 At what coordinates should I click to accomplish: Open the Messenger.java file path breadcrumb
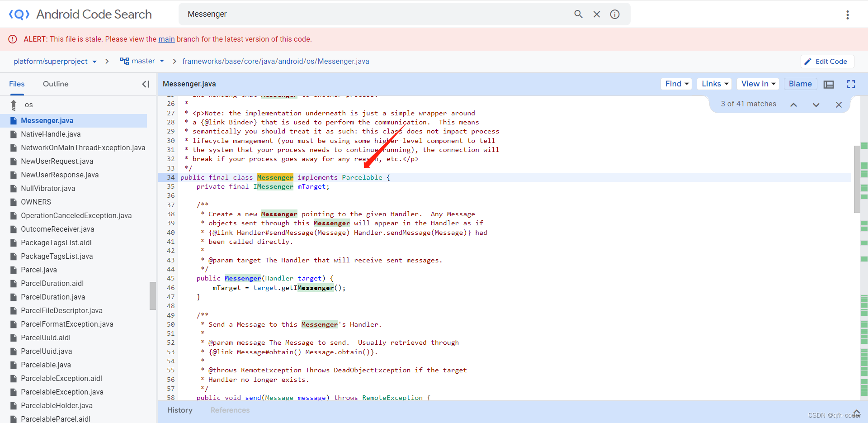[x=276, y=62]
